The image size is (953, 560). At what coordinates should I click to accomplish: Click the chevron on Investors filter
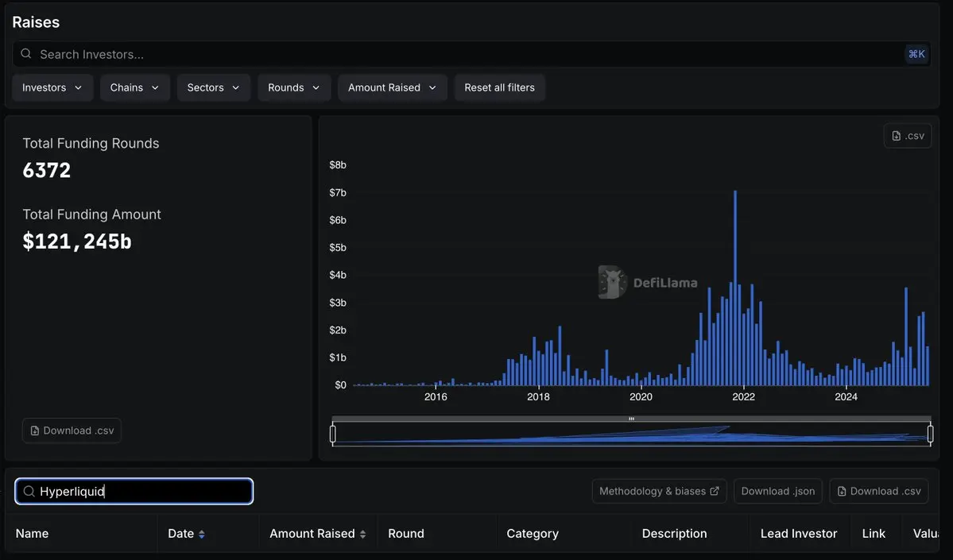[79, 87]
